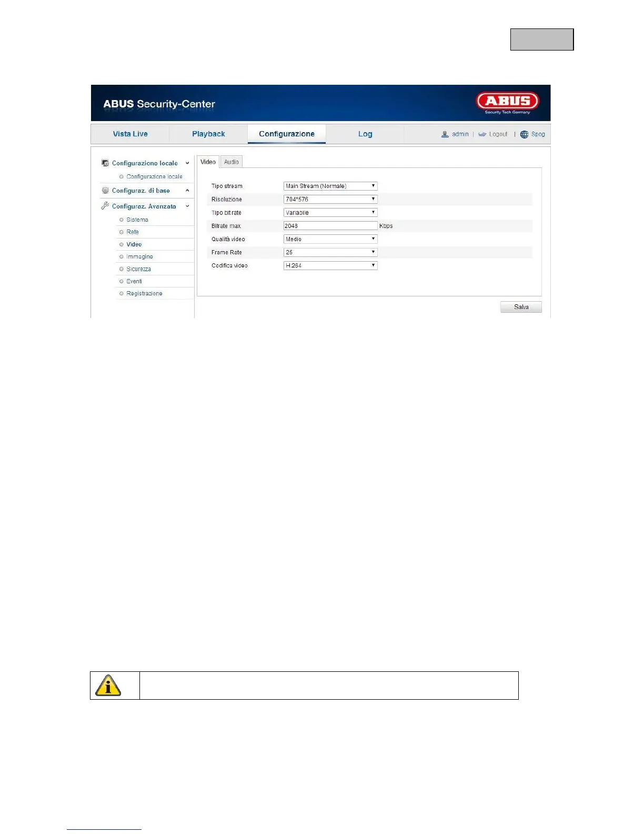Click the Codifica video label

(x=229, y=265)
